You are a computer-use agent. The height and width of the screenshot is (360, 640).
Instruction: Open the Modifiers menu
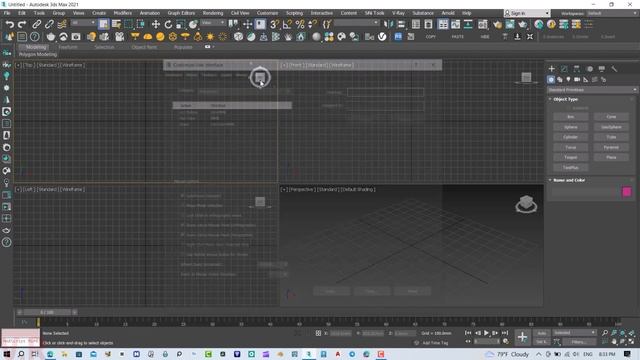pyautogui.click(x=122, y=13)
